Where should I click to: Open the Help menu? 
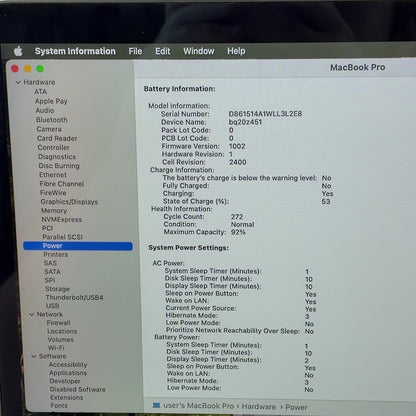(236, 51)
